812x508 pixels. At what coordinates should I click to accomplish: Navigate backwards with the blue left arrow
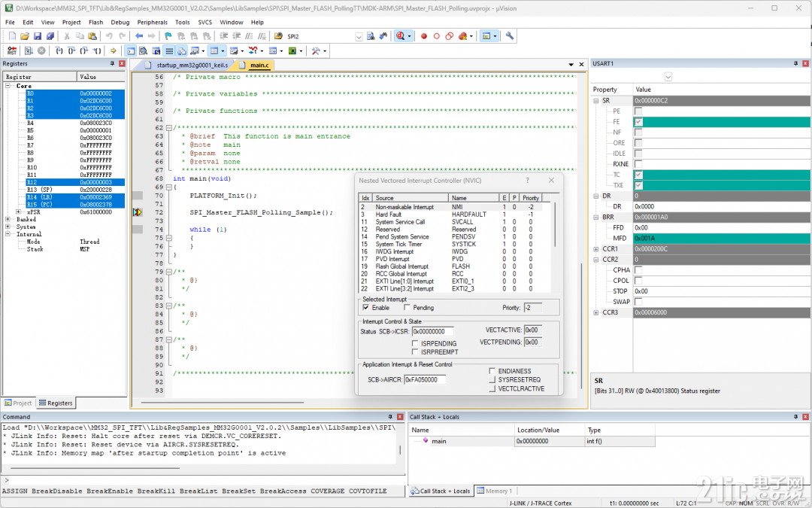(139, 36)
